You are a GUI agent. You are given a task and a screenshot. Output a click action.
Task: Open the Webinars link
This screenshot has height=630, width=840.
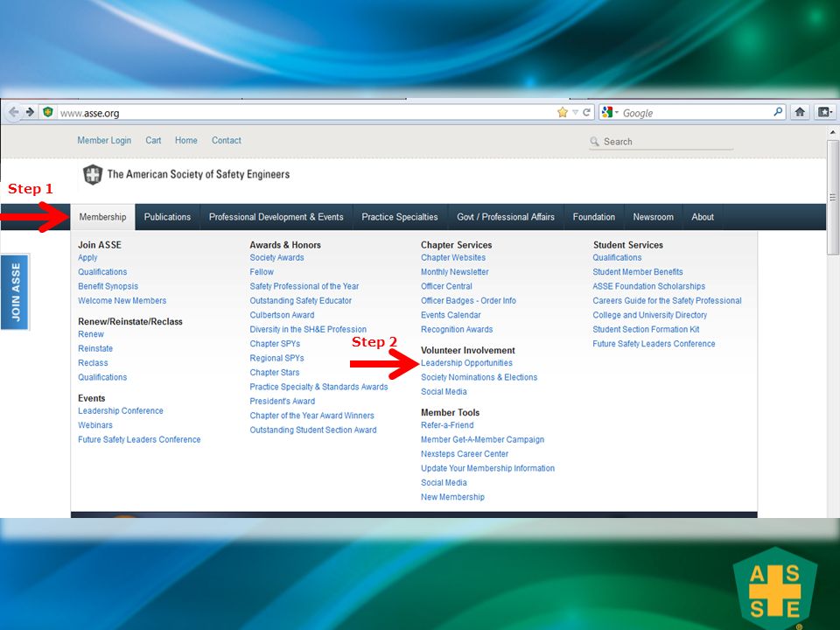[95, 425]
